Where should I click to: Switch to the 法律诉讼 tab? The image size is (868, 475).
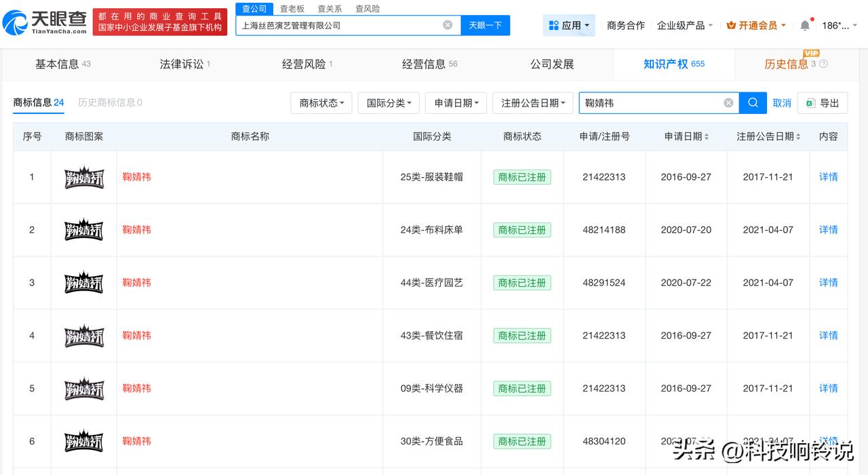click(182, 64)
